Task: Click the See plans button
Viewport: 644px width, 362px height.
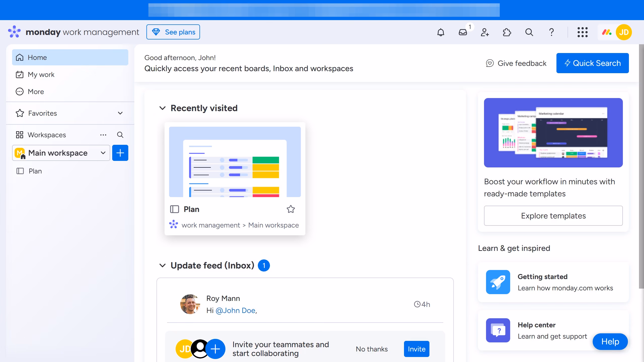Action: tap(173, 32)
